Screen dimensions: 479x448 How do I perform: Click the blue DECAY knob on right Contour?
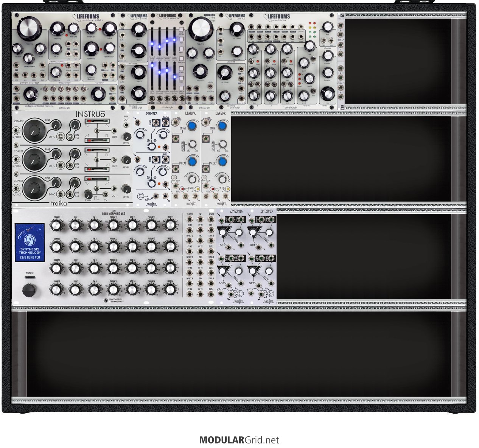[x=222, y=162]
